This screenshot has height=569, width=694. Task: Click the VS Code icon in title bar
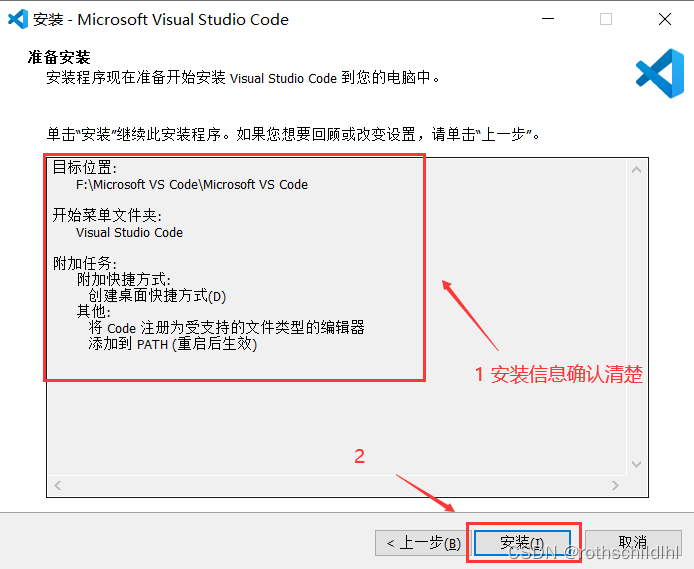point(18,19)
